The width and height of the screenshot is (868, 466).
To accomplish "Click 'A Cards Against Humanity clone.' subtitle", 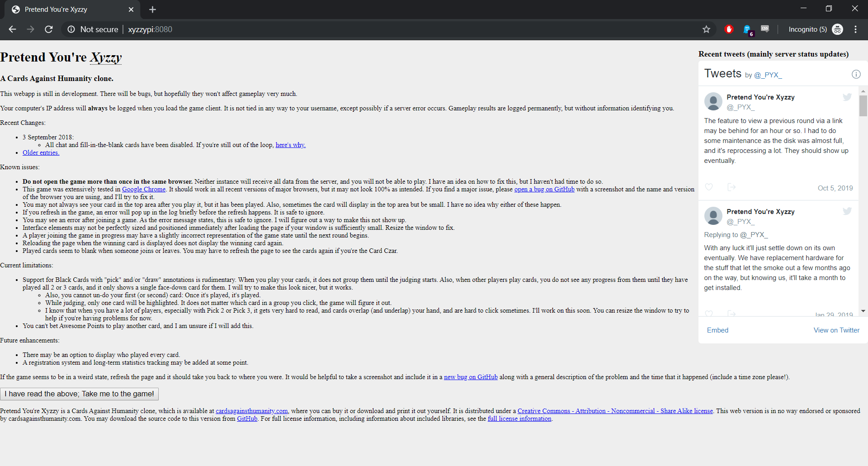I will coord(57,78).
